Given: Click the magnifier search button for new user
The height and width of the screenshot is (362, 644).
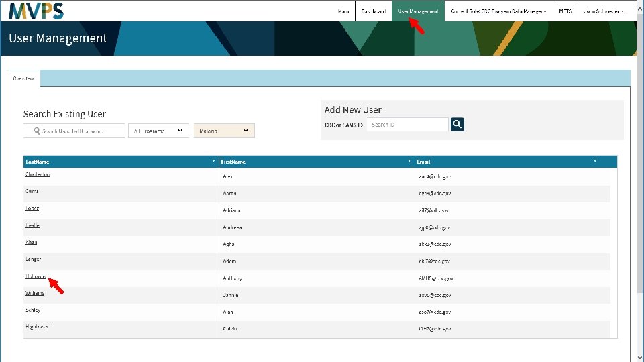Looking at the screenshot, I should click(x=457, y=125).
